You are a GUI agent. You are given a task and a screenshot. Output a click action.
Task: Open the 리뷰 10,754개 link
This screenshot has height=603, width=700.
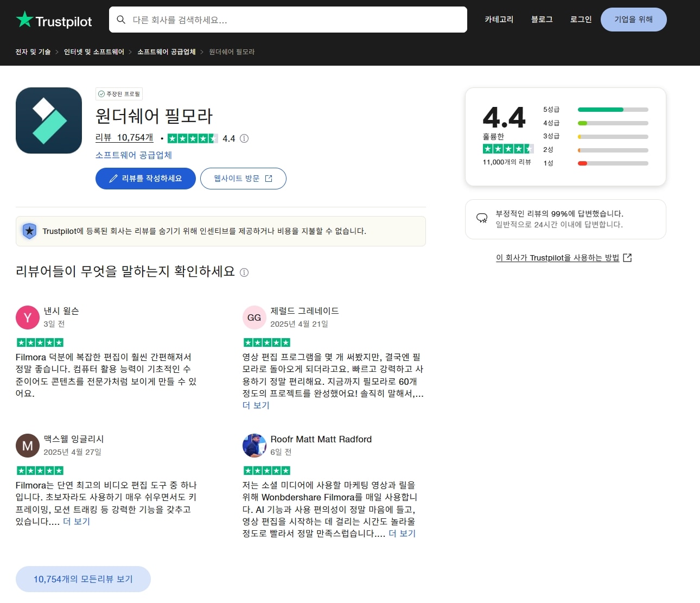(x=124, y=138)
